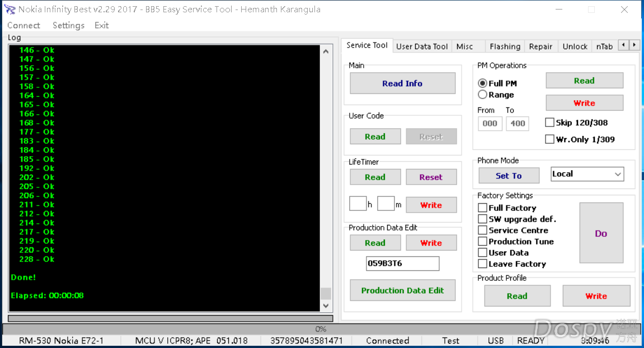Click the LifeTimer Reset button
This screenshot has width=644, height=348.
pos(431,177)
